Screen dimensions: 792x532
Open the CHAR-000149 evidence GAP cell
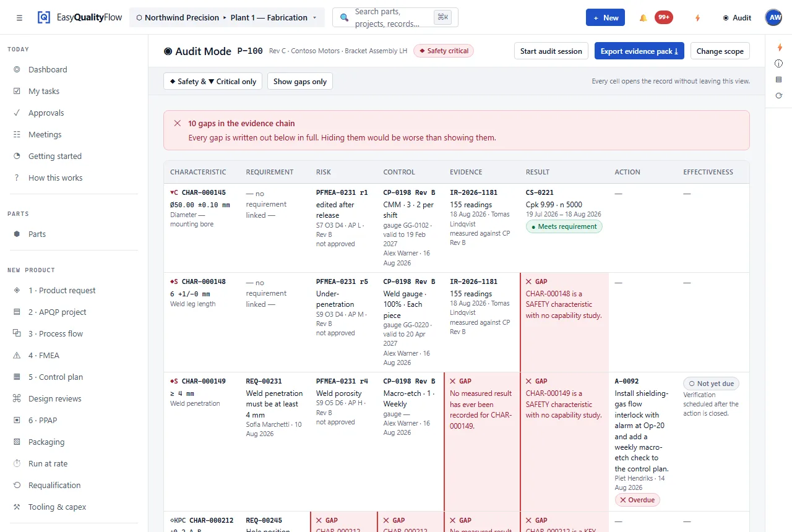pyautogui.click(x=482, y=442)
